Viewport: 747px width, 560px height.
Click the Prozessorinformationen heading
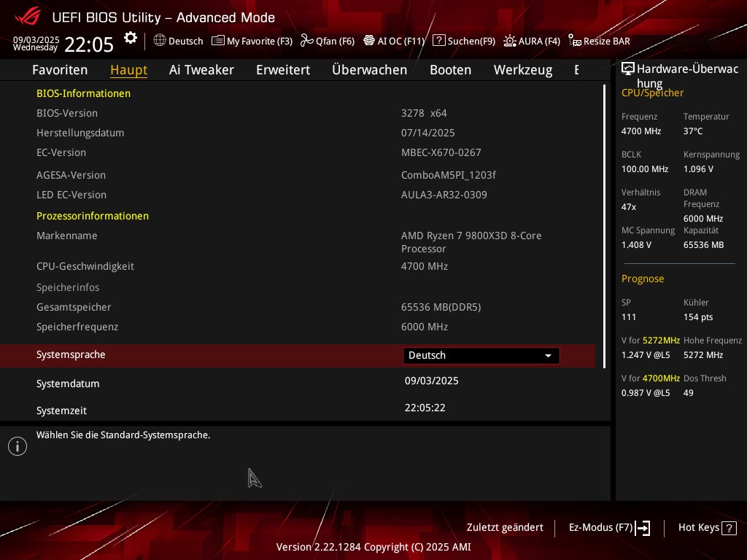93,216
